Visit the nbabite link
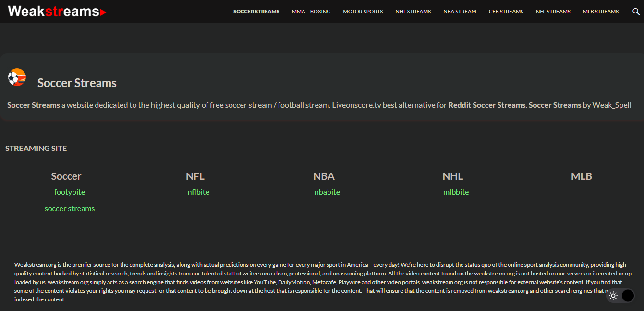 [328, 192]
